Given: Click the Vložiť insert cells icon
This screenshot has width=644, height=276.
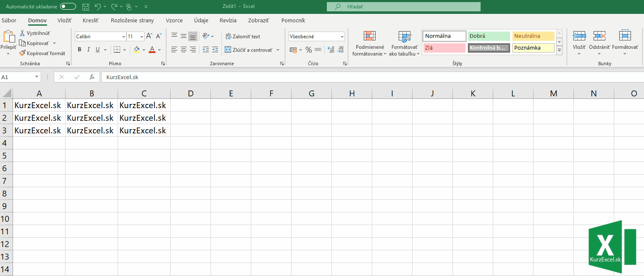Looking at the screenshot, I should [579, 37].
